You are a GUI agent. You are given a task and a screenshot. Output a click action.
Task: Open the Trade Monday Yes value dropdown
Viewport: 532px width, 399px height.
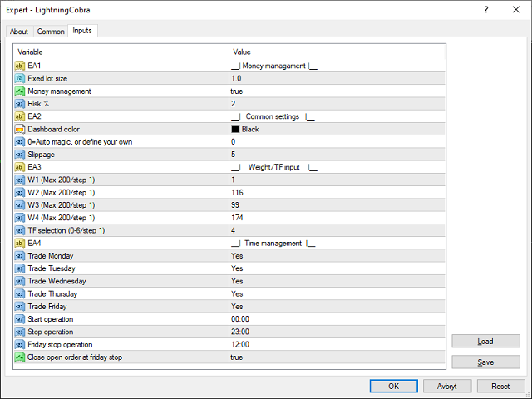(x=237, y=256)
